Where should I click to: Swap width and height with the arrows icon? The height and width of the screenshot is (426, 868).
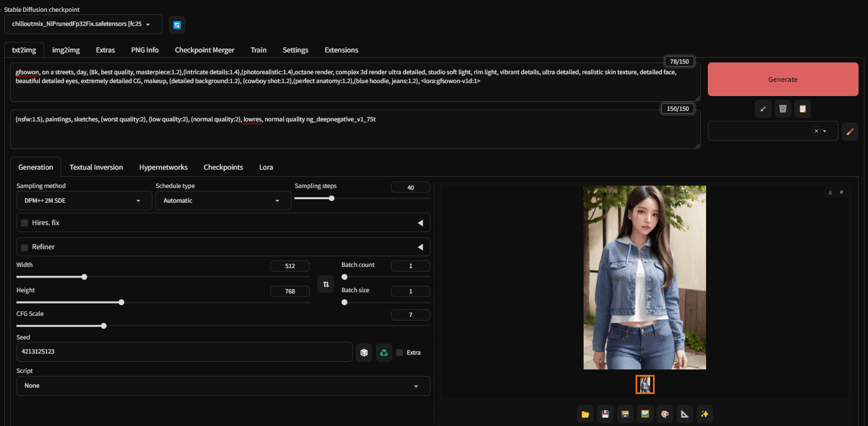326,284
